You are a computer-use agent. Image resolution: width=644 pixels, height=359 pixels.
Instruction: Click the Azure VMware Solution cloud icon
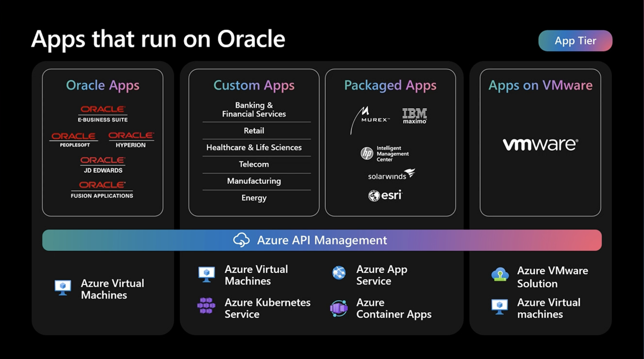point(500,274)
